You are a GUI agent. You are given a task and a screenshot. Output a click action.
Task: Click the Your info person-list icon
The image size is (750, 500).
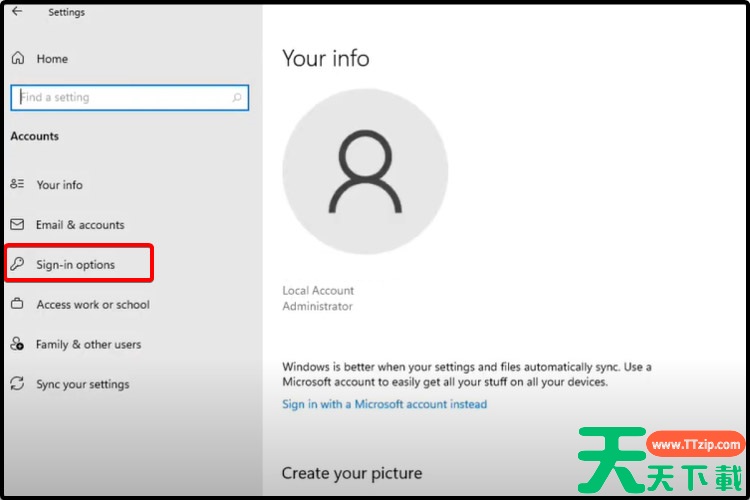point(17,183)
